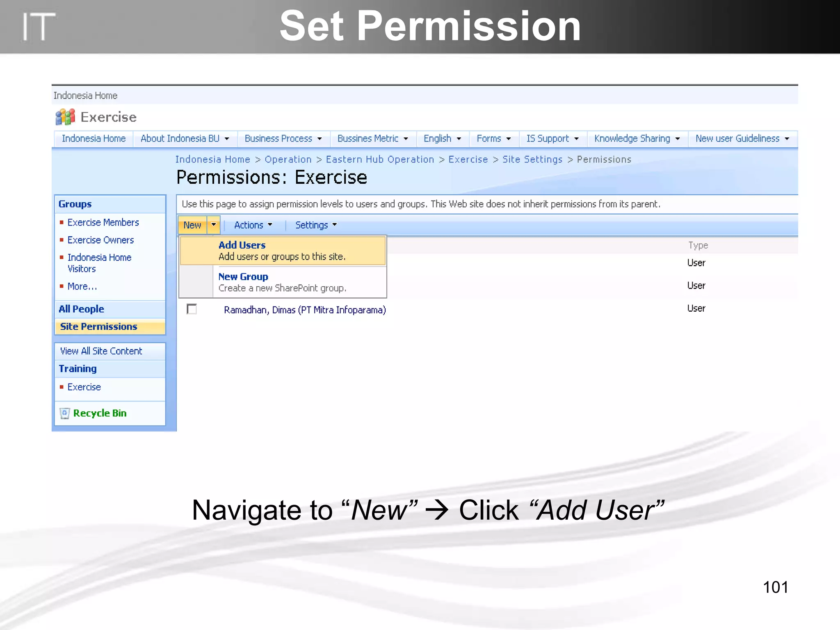
Task: Click the top-left Indonesia Home link
Action: pyautogui.click(x=85, y=96)
